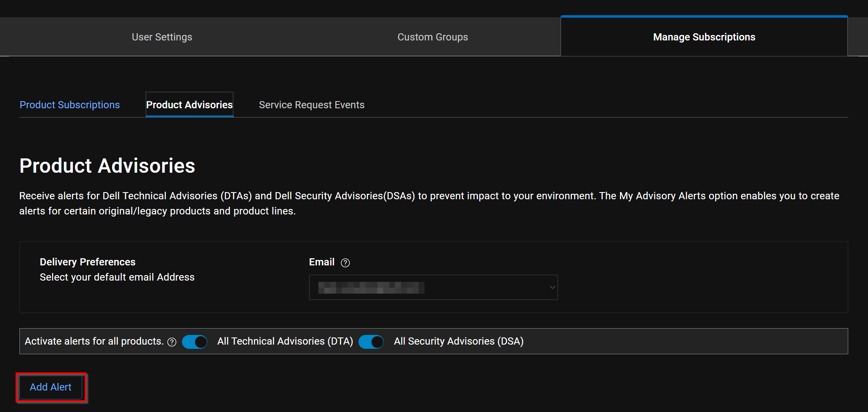Switch to the User Settings tab
The width and height of the screenshot is (868, 412).
tap(162, 37)
